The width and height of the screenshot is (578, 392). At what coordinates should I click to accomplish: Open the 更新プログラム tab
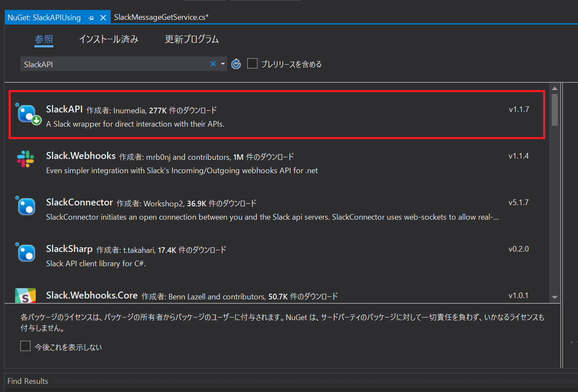click(191, 39)
